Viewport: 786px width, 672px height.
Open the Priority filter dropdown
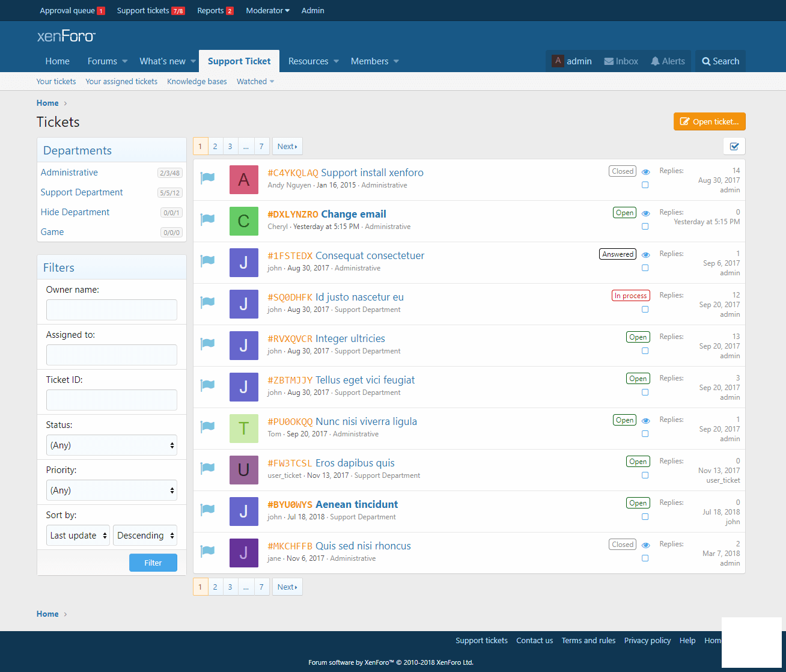click(112, 490)
